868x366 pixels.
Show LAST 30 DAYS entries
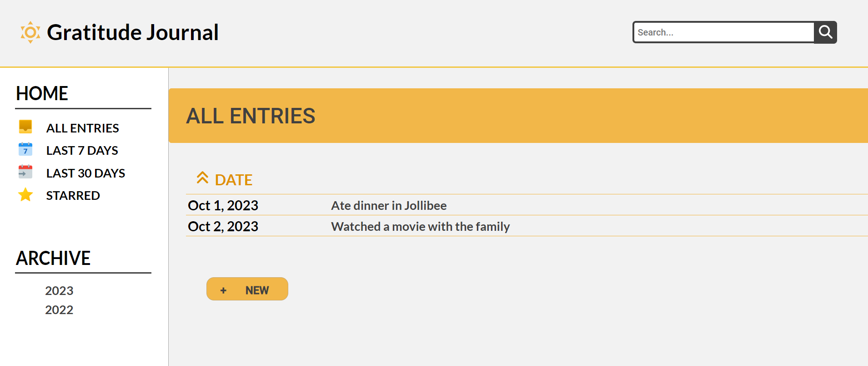click(x=85, y=173)
